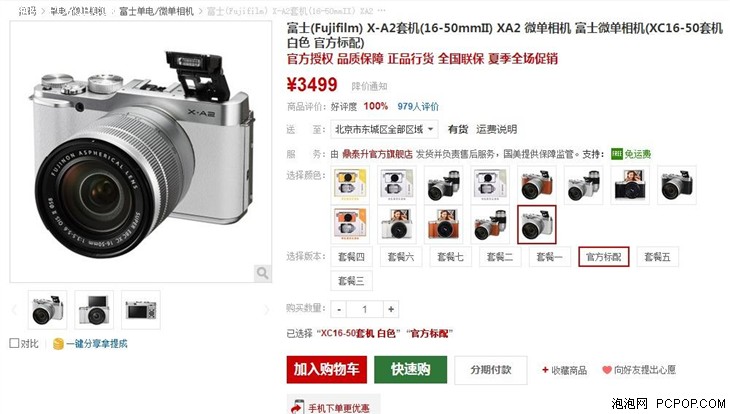Click the magnifier zoom icon on product image
Viewport: 730px width, 414px height.
click(x=262, y=273)
